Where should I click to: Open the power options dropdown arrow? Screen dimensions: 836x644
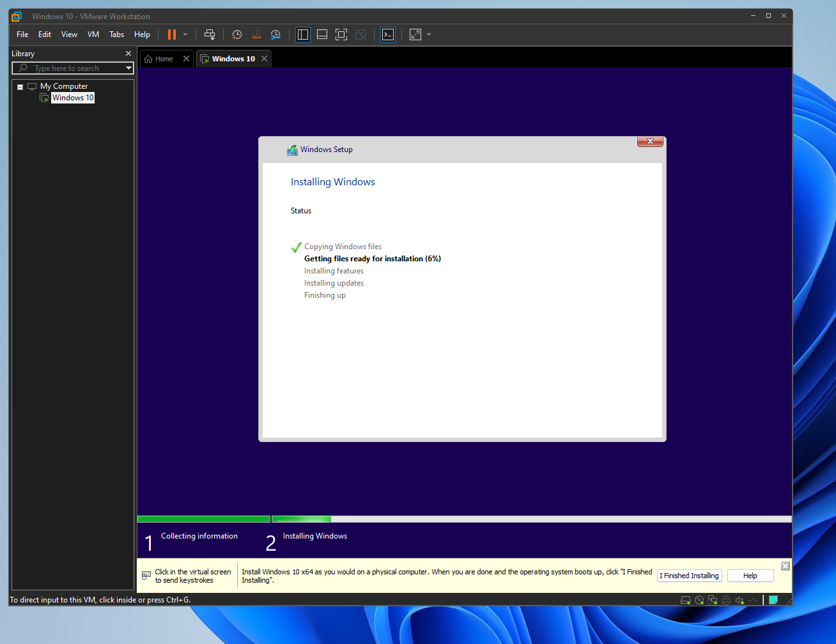click(x=185, y=34)
